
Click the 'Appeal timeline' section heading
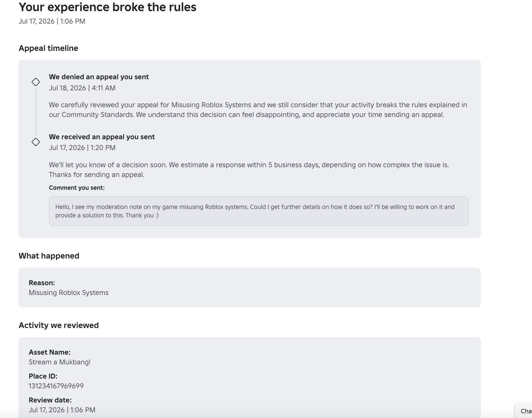click(49, 48)
